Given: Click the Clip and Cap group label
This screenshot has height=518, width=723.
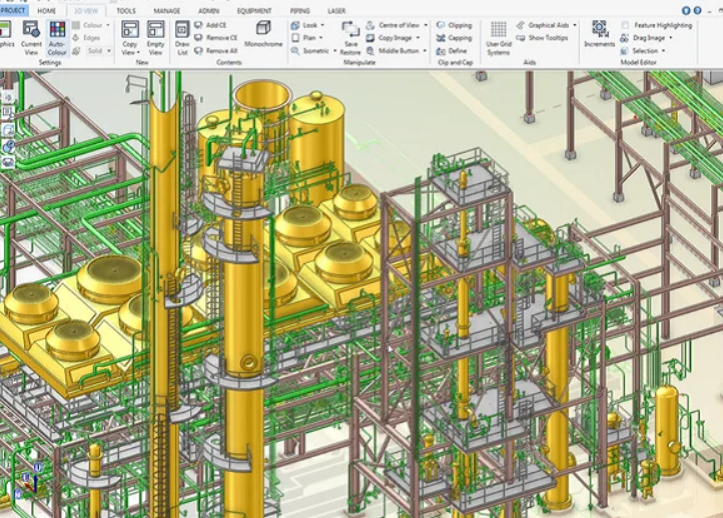Looking at the screenshot, I should [x=456, y=62].
